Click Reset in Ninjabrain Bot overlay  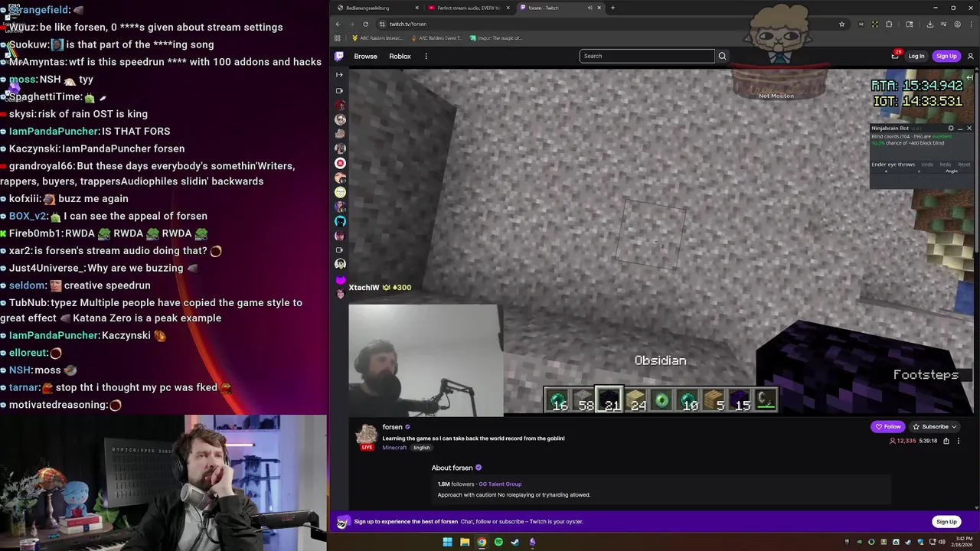point(964,165)
